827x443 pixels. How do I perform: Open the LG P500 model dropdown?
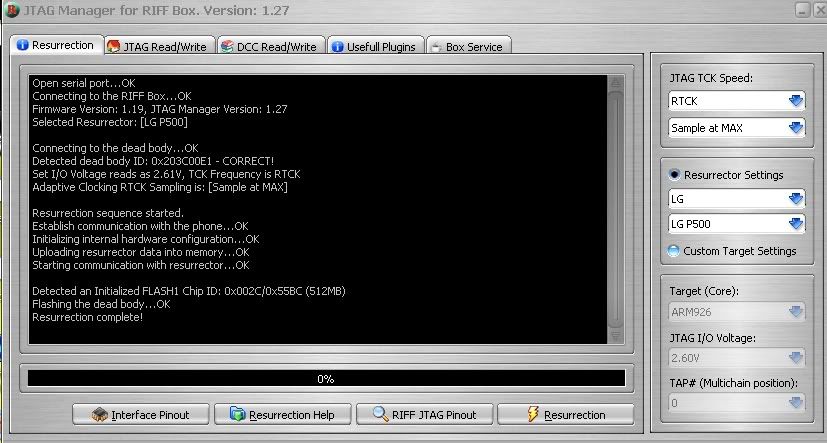coord(796,224)
